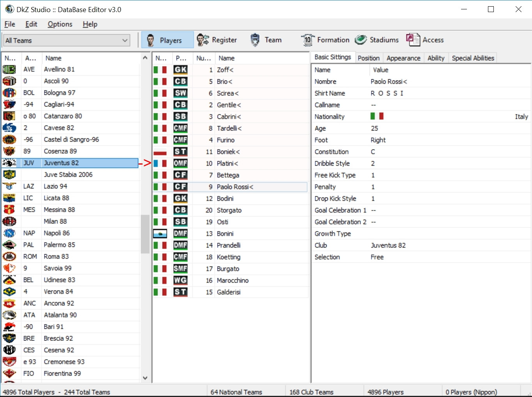Click the Cavese 82 team crest icon

coord(9,128)
